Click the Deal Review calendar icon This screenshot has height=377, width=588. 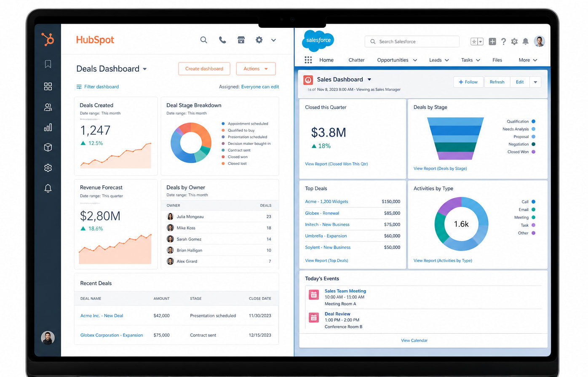pyautogui.click(x=314, y=318)
